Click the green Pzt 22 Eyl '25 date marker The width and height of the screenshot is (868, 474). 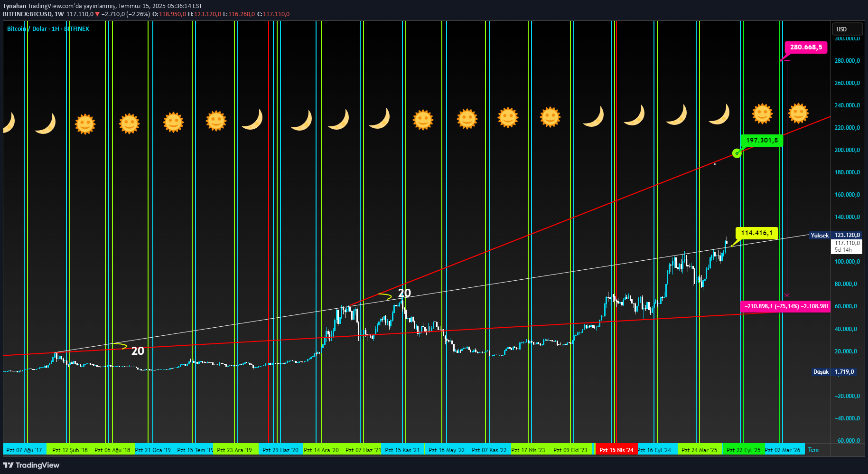743,450
